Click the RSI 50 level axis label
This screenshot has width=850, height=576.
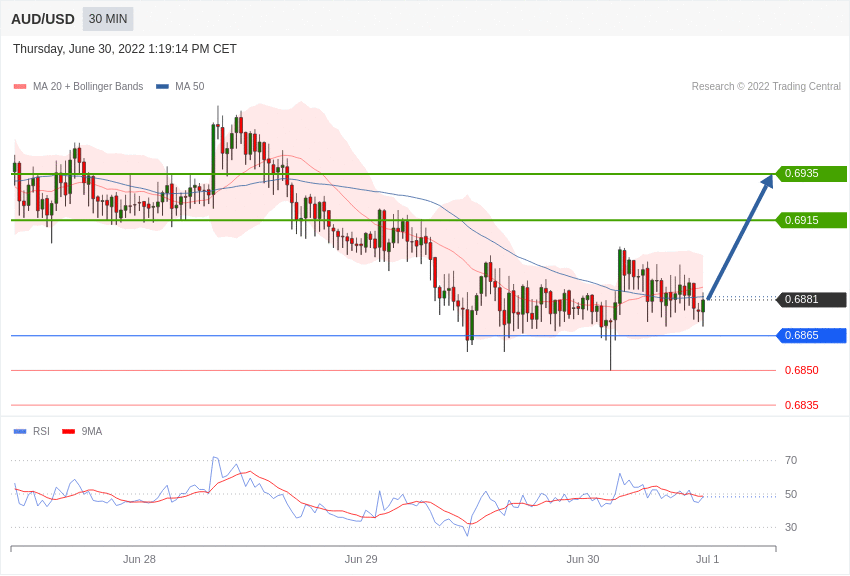click(x=791, y=494)
